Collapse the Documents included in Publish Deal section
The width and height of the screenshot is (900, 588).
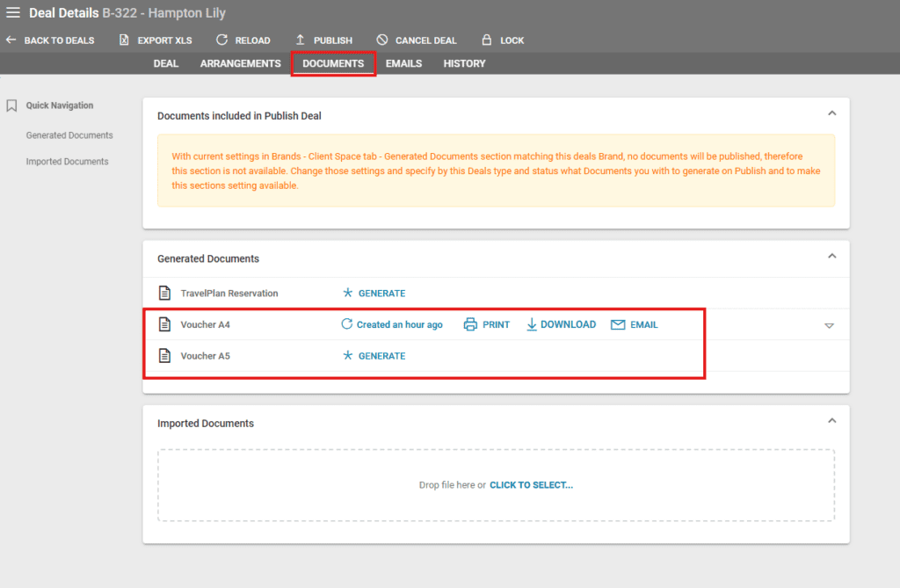831,113
